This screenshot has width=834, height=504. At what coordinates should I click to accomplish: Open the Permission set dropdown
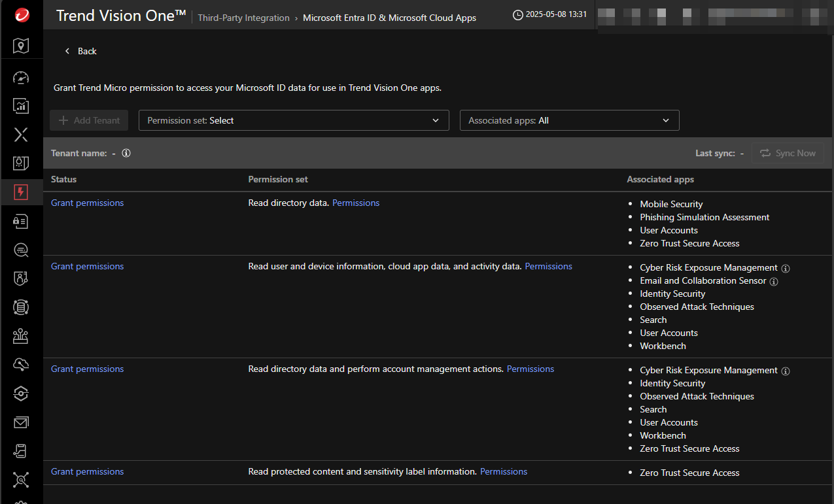294,120
